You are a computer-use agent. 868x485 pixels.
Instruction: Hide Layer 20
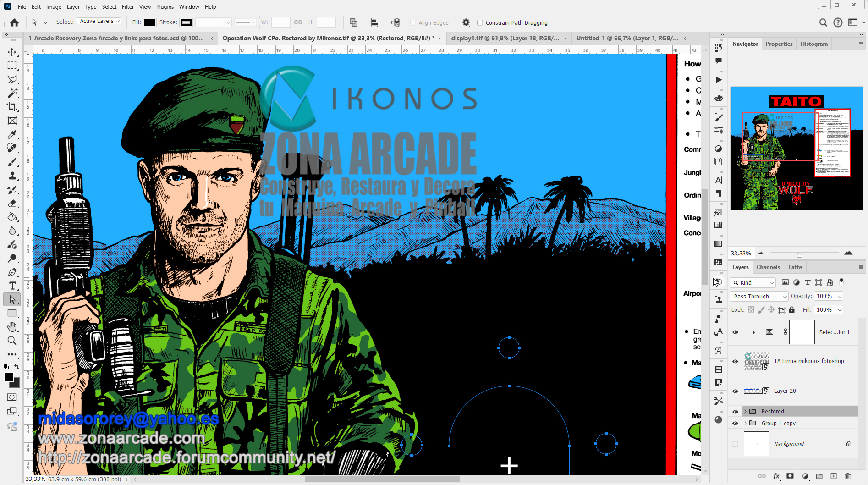coord(735,391)
